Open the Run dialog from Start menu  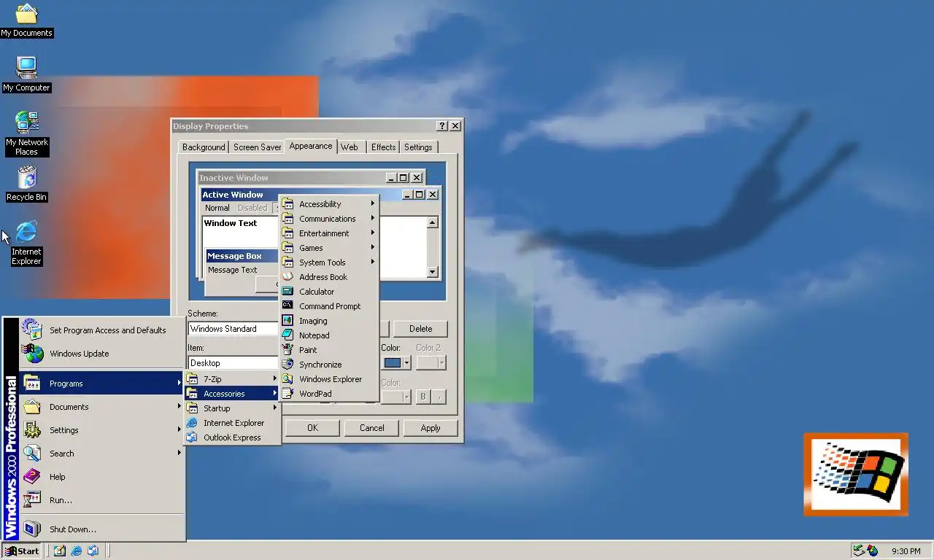click(101, 500)
